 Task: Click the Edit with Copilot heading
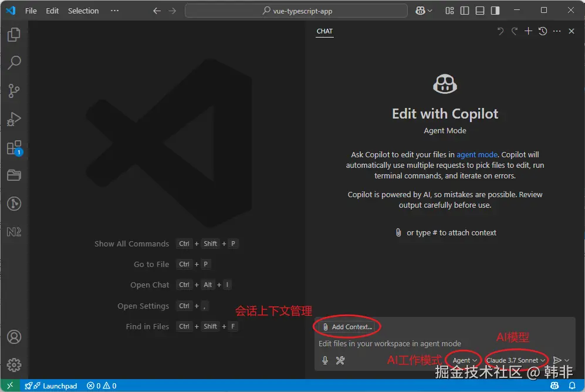click(445, 114)
